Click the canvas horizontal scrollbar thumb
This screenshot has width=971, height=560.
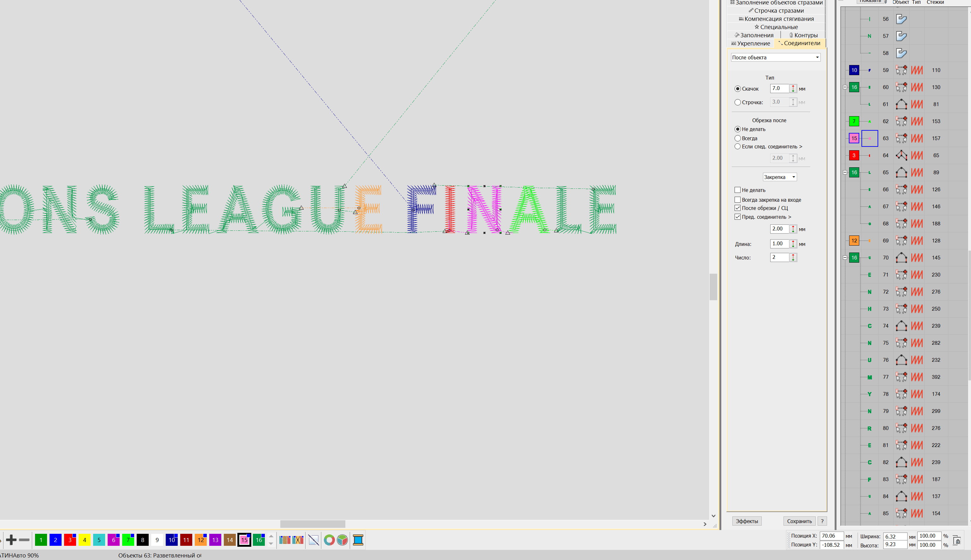pos(312,524)
